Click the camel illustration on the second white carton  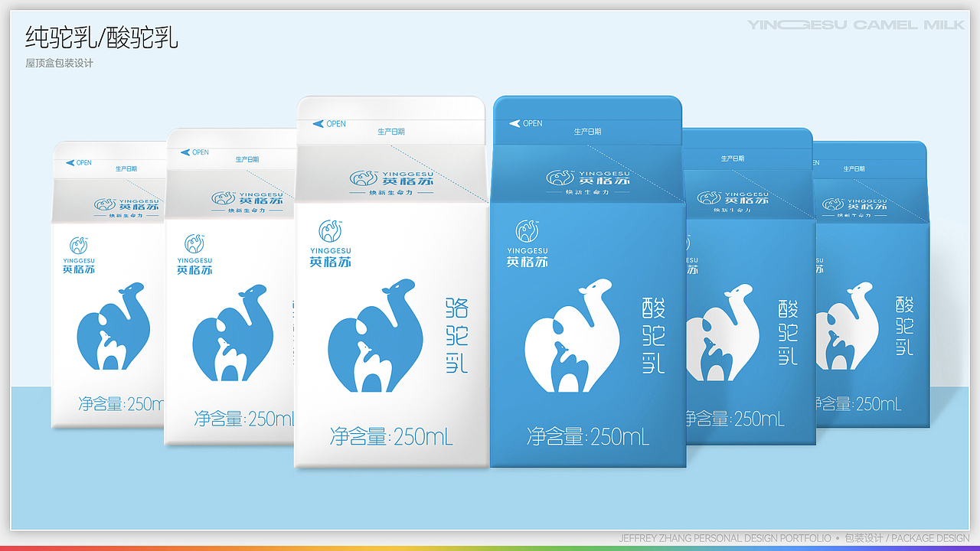233,333
